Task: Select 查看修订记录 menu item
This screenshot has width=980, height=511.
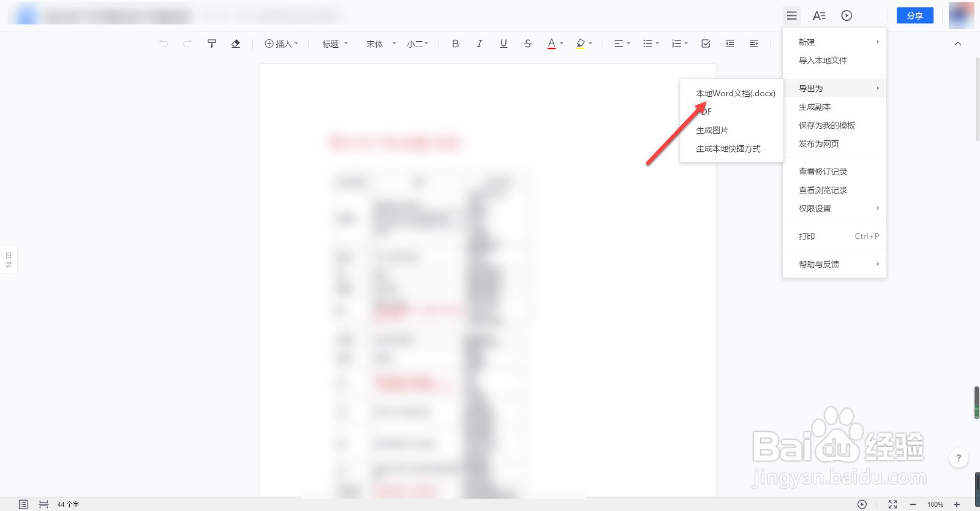Action: (834, 172)
